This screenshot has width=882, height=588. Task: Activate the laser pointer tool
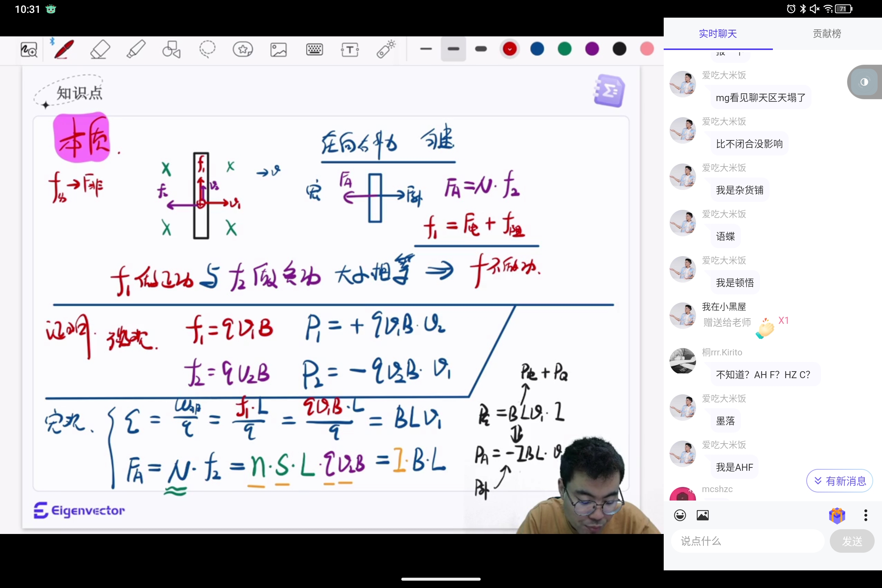tap(386, 49)
